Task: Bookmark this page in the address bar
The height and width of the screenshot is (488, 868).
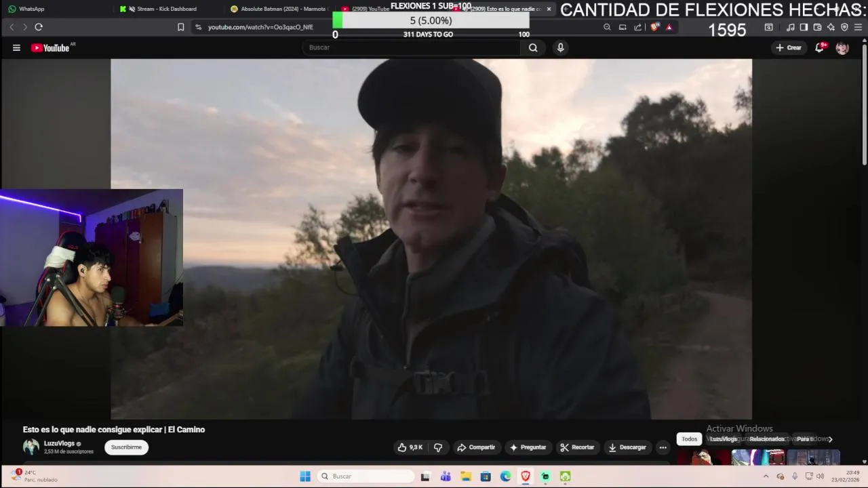Action: [180, 27]
